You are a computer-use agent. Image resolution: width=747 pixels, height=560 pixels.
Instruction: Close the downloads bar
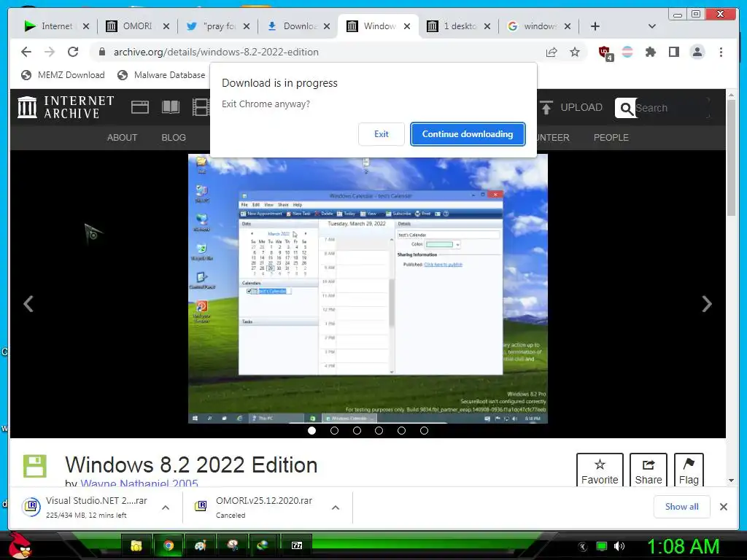pos(723,507)
